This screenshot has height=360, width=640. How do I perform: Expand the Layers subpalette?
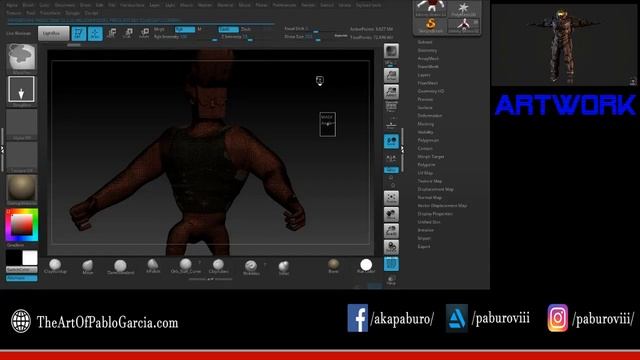424,75
